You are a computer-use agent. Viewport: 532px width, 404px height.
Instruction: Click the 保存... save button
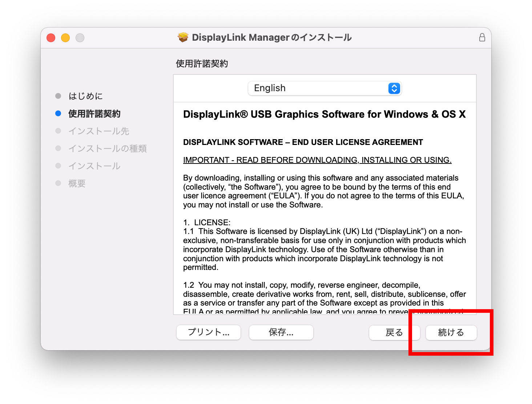point(281,332)
